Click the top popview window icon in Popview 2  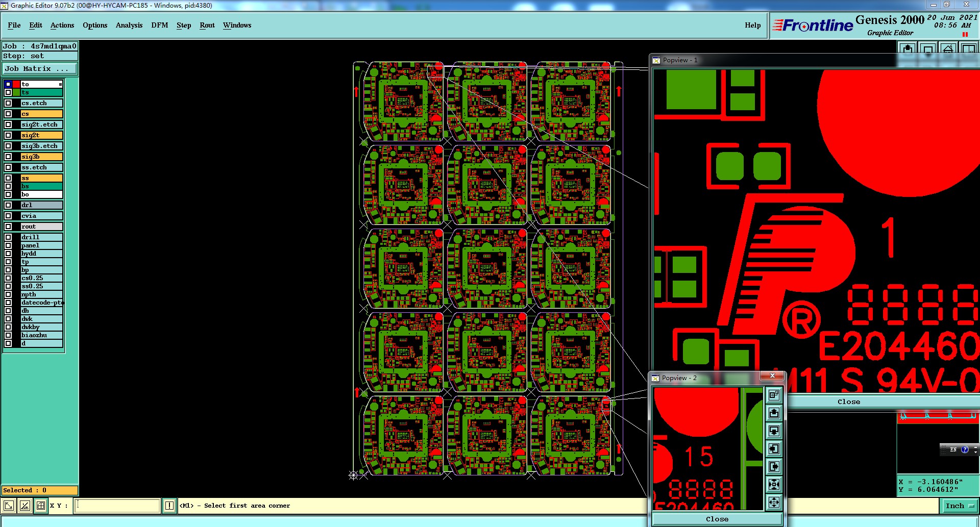point(774,395)
